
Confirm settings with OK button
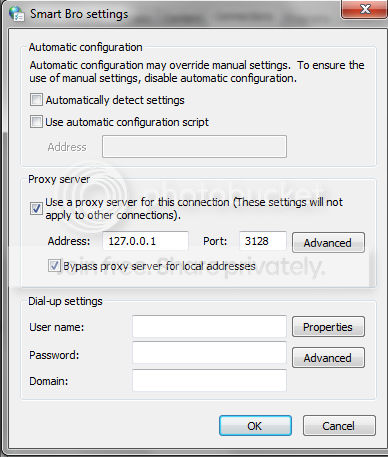point(255,426)
